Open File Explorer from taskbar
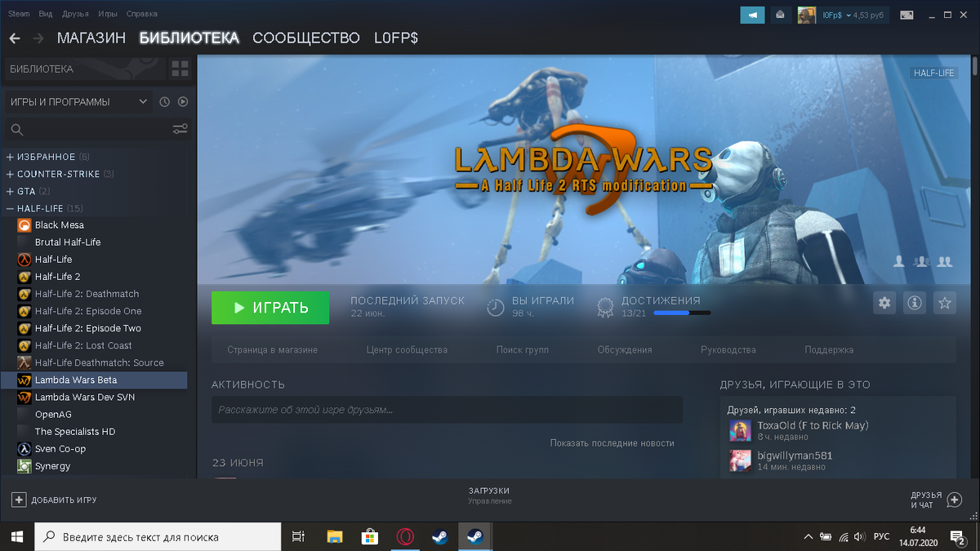This screenshot has width=980, height=551. [x=334, y=536]
